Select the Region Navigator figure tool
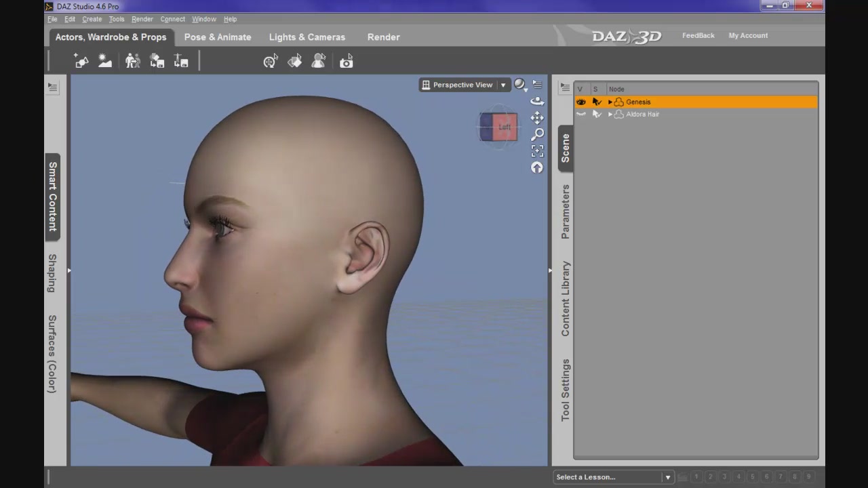868x488 pixels. click(x=319, y=62)
